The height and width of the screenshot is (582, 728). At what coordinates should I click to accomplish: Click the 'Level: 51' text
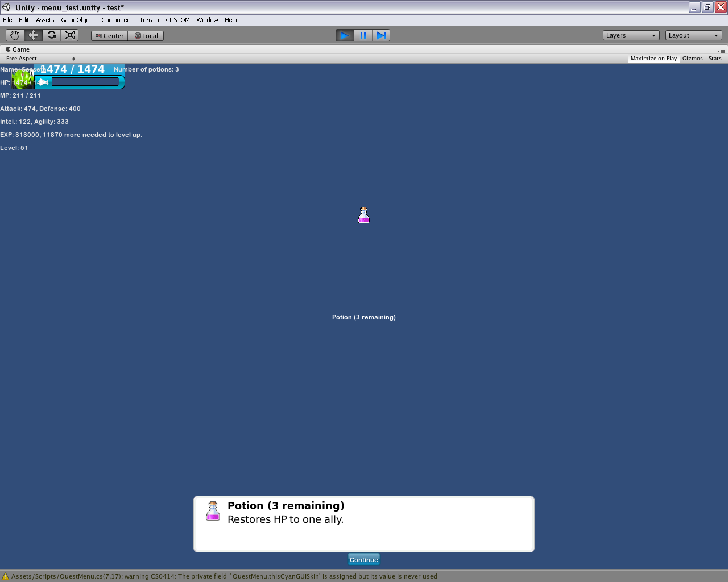[14, 148]
